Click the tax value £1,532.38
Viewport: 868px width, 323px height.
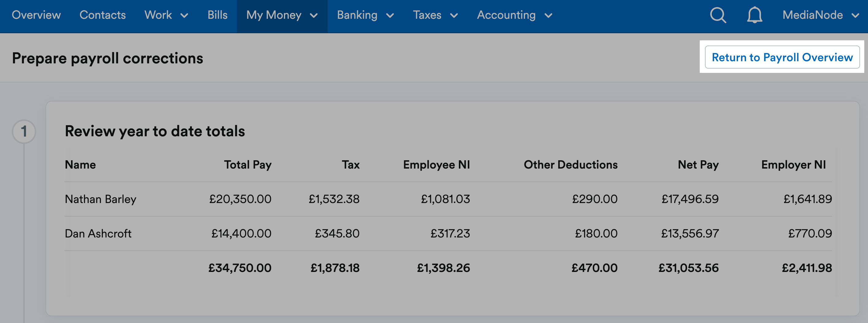334,199
